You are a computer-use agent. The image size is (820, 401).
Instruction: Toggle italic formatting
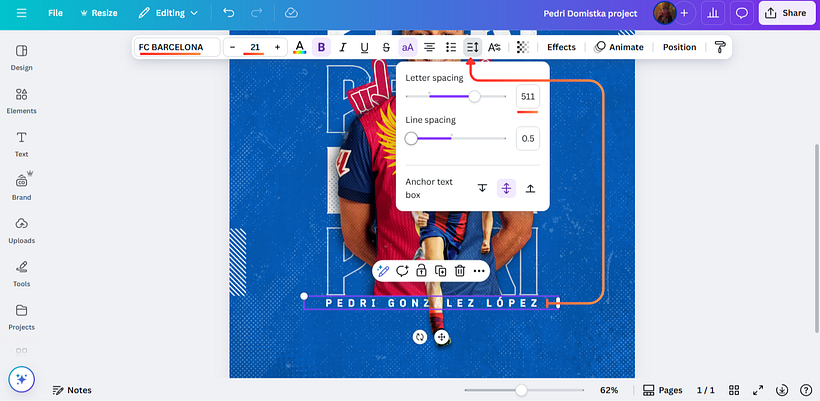click(x=343, y=47)
